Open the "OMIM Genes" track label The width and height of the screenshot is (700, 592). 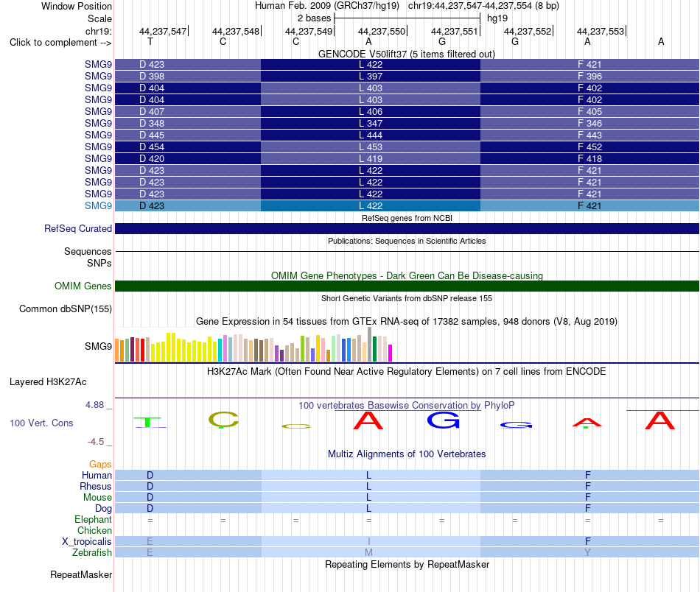(83, 286)
